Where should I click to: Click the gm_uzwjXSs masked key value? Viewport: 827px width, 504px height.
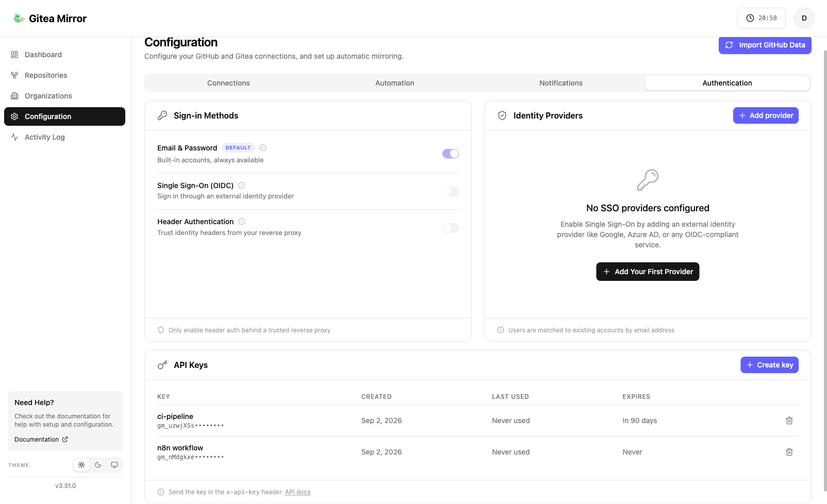tap(190, 426)
